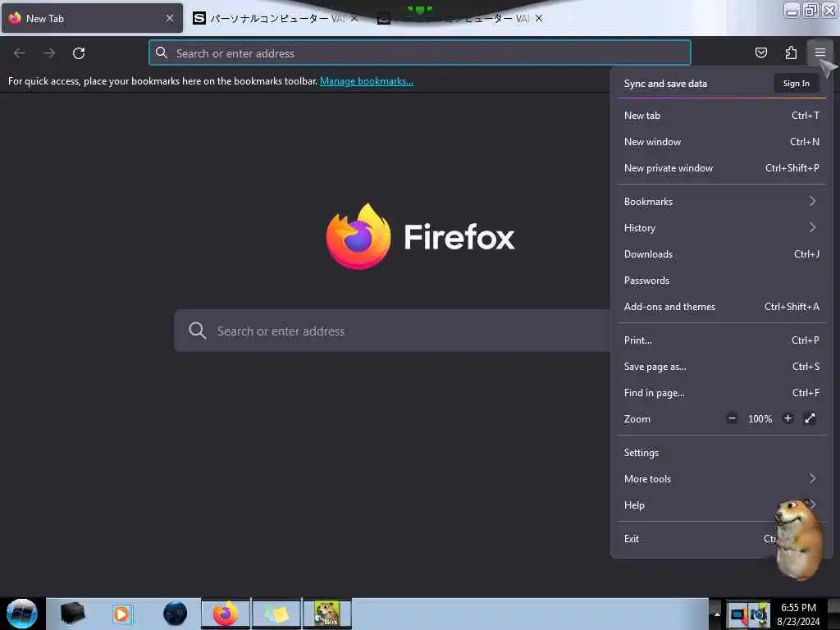
Task: Expand the More tools submenu
Action: [721, 478]
